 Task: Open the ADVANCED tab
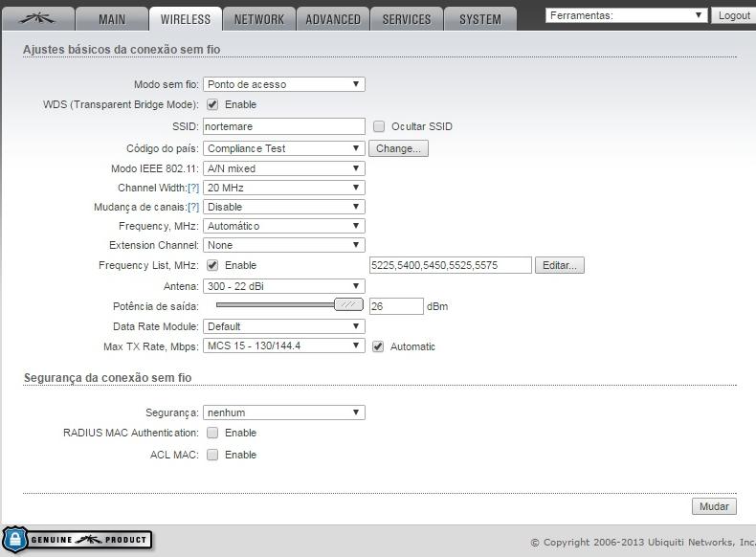pos(333,19)
